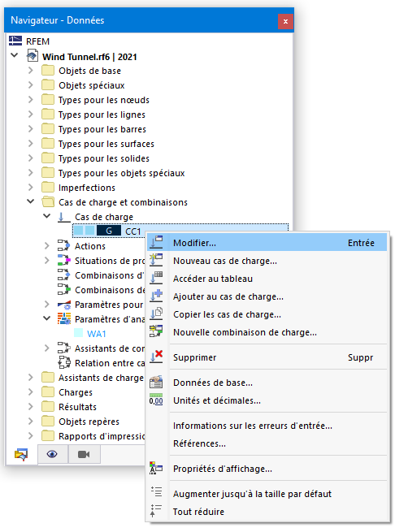Click the Propriétés d'affichage icon
The height and width of the screenshot is (532, 395).
[156, 468]
